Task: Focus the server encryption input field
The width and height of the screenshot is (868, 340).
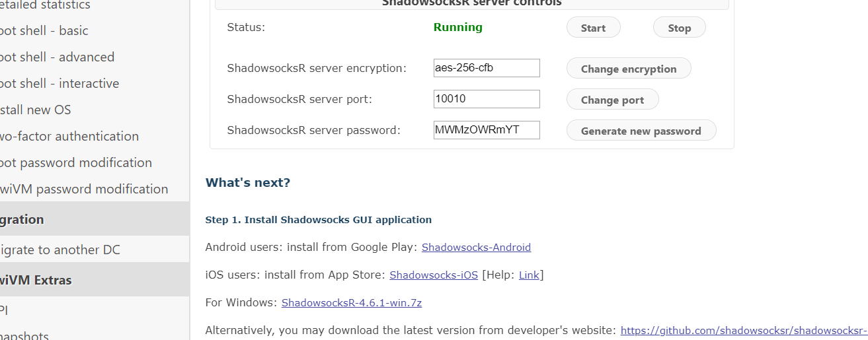Action: [487, 68]
